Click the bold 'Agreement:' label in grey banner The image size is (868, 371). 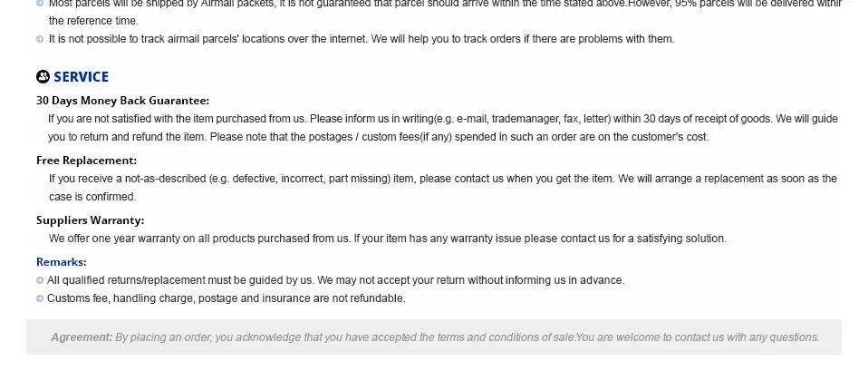[x=82, y=337]
